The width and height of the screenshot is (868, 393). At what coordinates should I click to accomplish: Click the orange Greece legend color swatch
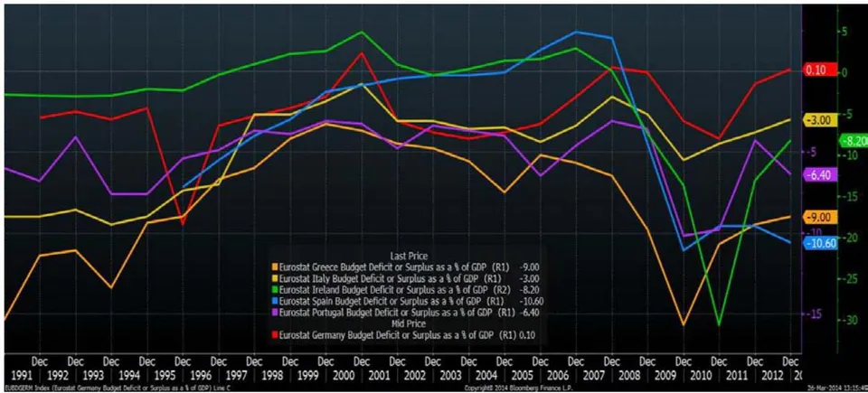[276, 267]
